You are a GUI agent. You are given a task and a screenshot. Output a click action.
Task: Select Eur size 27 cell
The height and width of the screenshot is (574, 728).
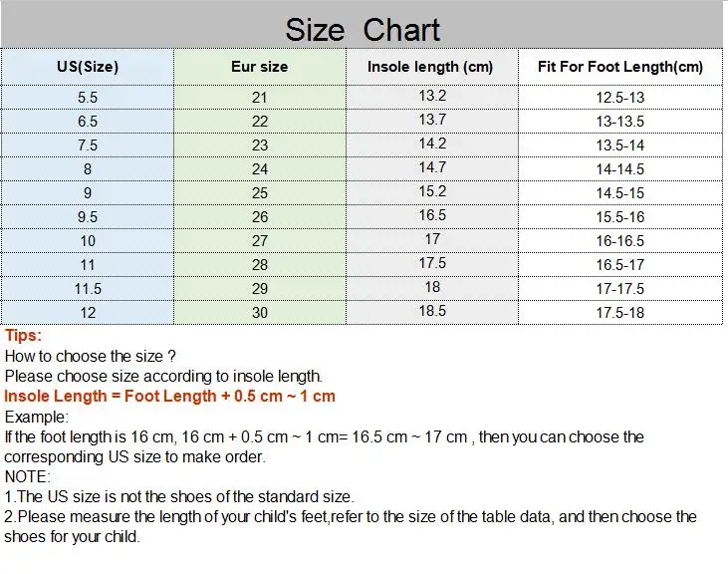pos(260,240)
